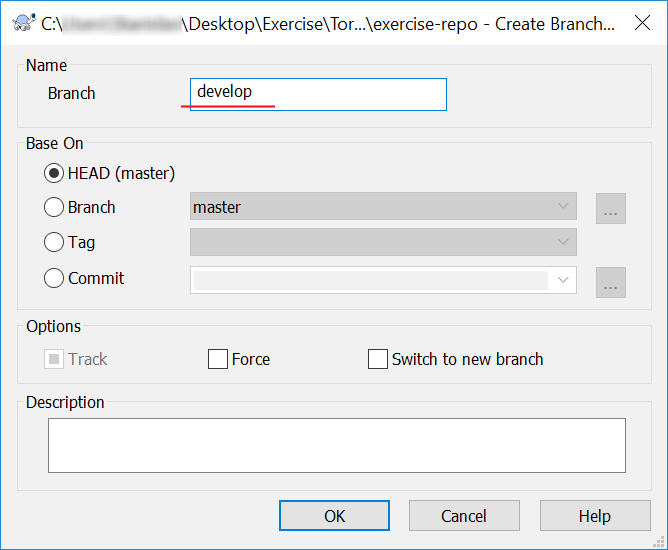Screen dimensions: 668x550
Task: Click inside the Description text box
Action: (x=337, y=445)
